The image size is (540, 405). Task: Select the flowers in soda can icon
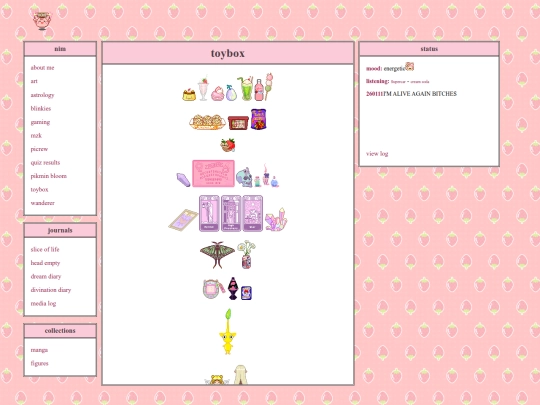tap(246, 255)
